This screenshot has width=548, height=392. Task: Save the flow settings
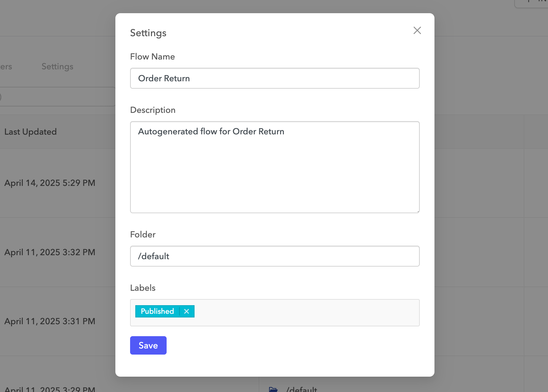[148, 345]
